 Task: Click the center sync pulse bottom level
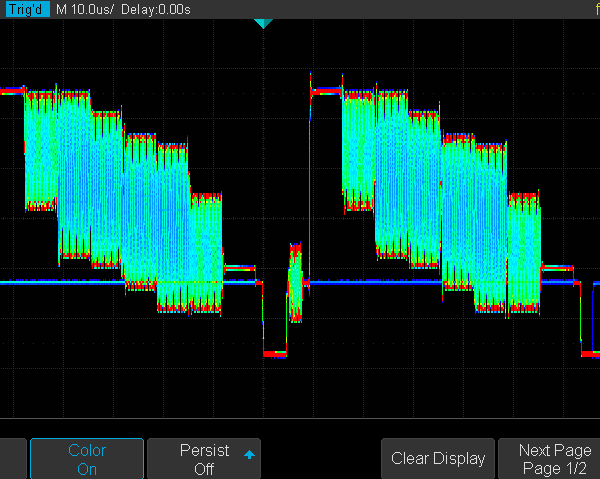click(274, 354)
